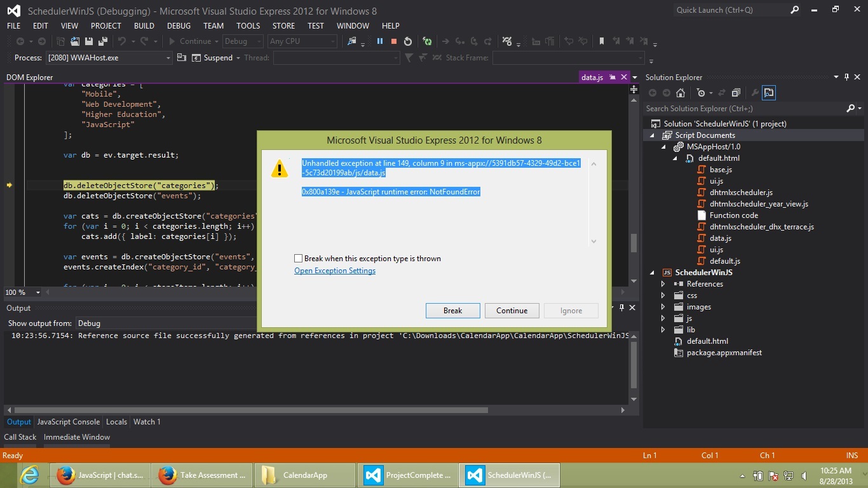Click the green Refresh Windows app icon
Image resolution: width=868 pixels, height=488 pixels.
428,41
